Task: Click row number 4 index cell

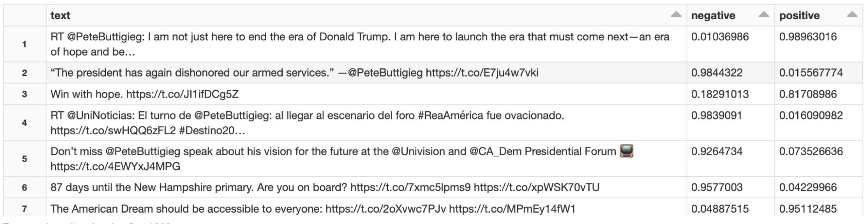Action: pyautogui.click(x=24, y=123)
